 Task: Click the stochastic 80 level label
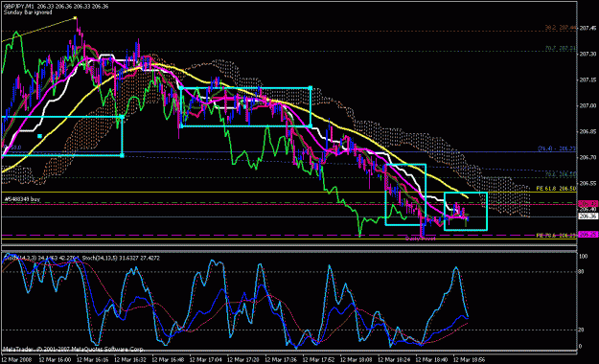coord(582,272)
